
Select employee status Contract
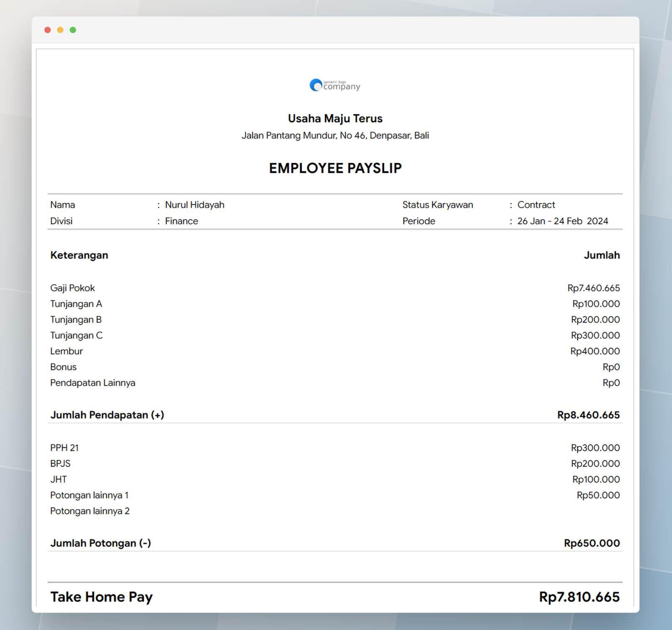(536, 205)
